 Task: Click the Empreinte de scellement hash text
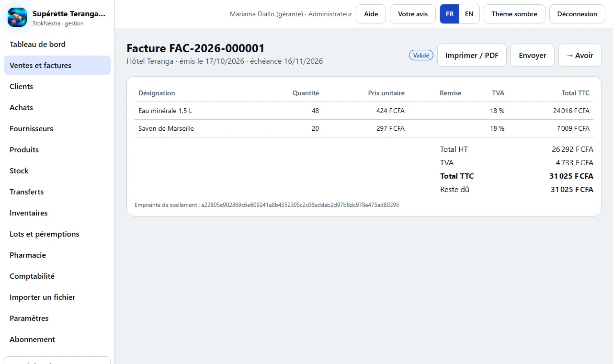[x=267, y=205]
